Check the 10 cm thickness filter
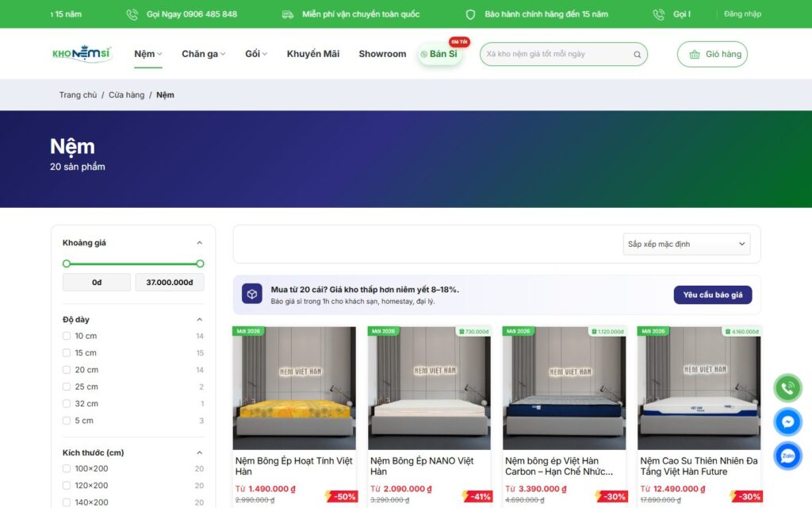Image resolution: width=812 pixels, height=508 pixels. (67, 336)
